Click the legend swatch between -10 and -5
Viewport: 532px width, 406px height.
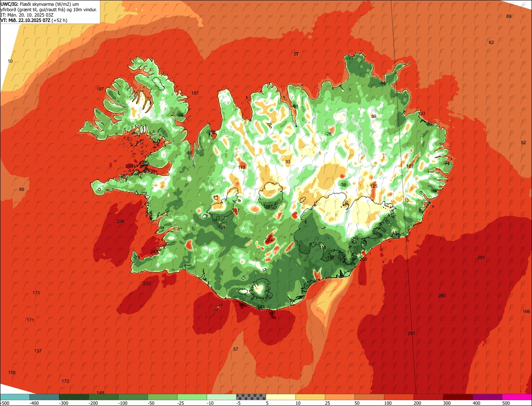pos(222,397)
